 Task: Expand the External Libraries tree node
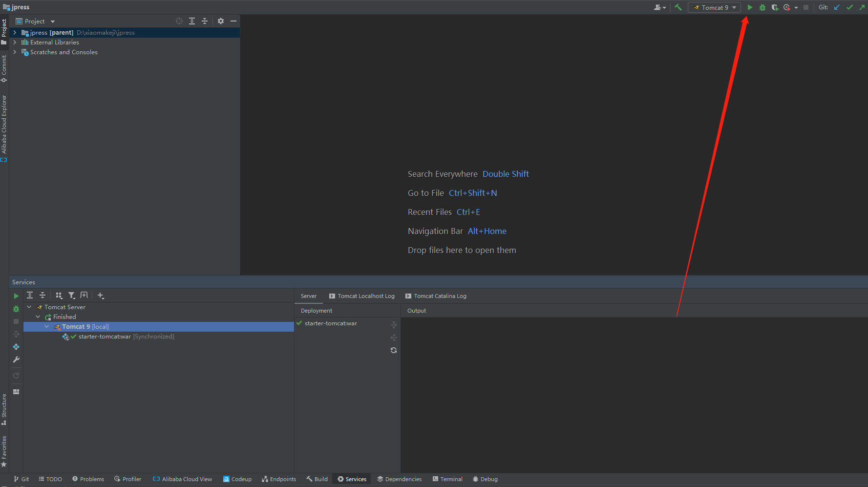coord(15,42)
